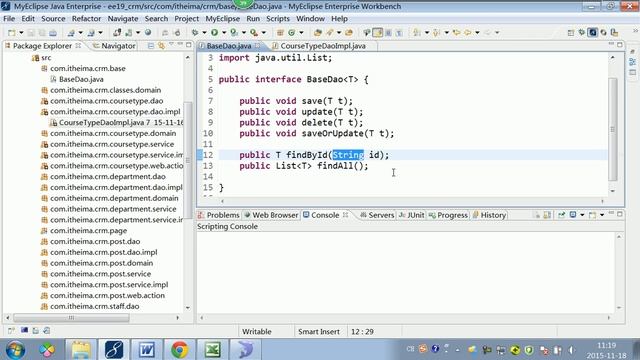Image resolution: width=640 pixels, height=360 pixels.
Task: Click the Search flashlight toolbar icon
Action: pyautogui.click(x=329, y=33)
